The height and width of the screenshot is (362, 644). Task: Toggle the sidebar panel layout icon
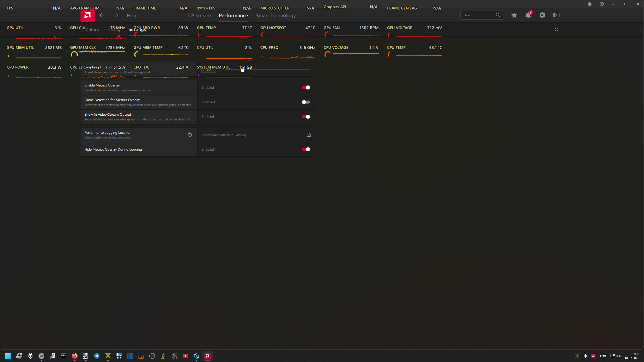556,15
